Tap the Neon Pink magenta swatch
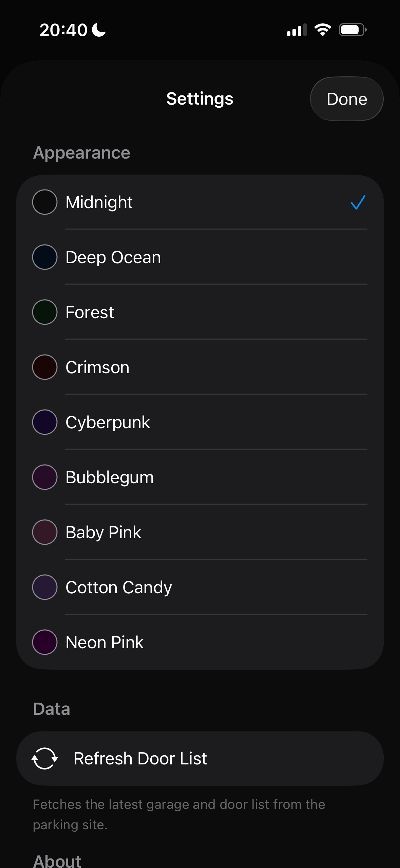The width and height of the screenshot is (400, 868). tap(44, 642)
